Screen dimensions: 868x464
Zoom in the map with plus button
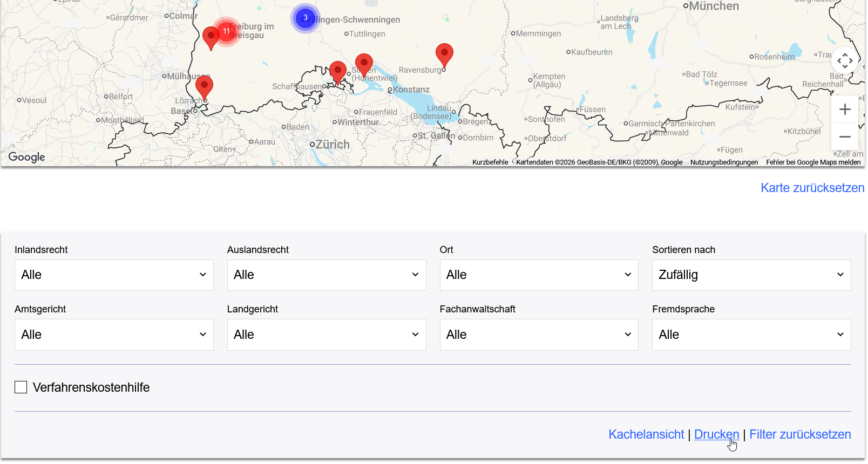pos(845,110)
